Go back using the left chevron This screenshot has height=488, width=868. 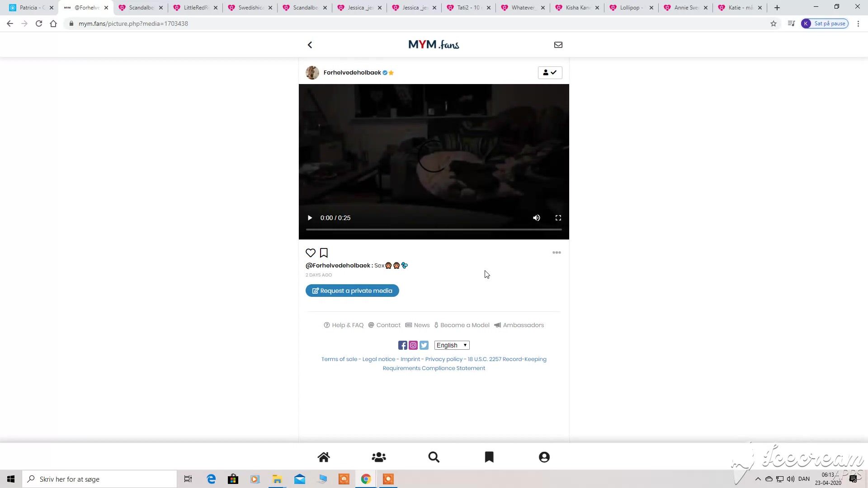[310, 45]
